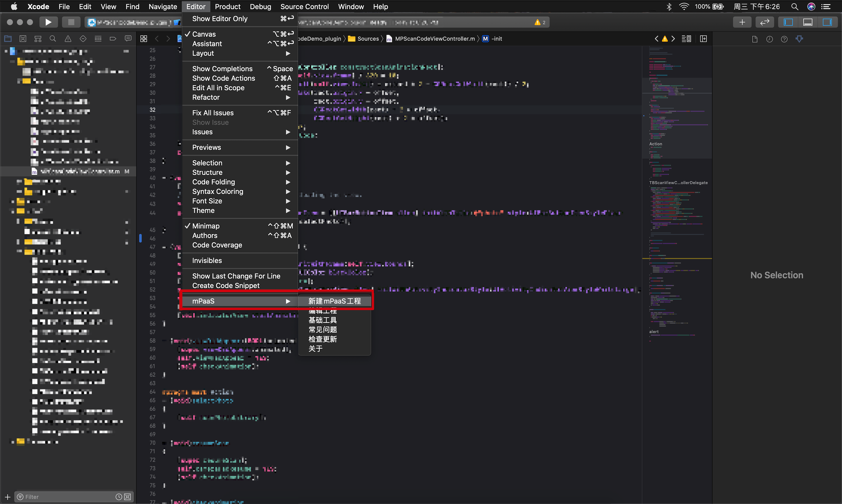Open the fourth inspector tab icon
Image resolution: width=842 pixels, height=504 pixels.
coord(799,39)
